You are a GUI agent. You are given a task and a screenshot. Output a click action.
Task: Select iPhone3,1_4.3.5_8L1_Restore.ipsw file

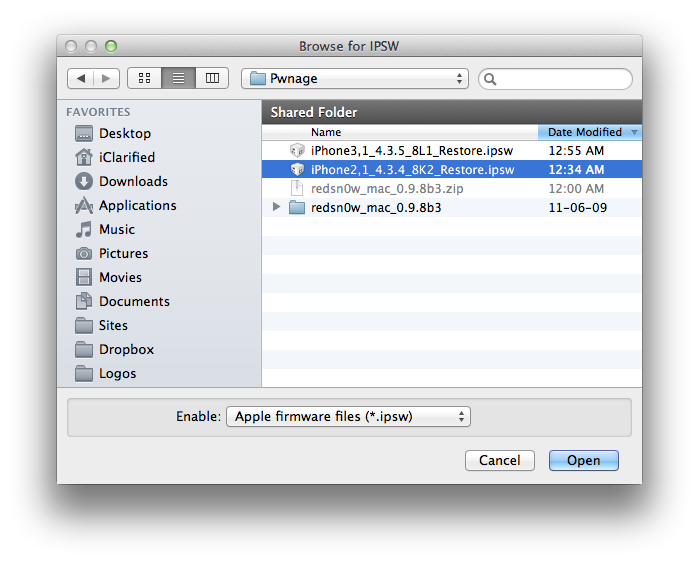(x=452, y=151)
